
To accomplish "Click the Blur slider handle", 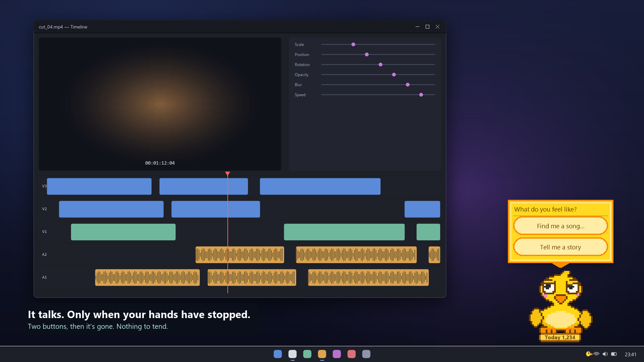I will tap(408, 84).
